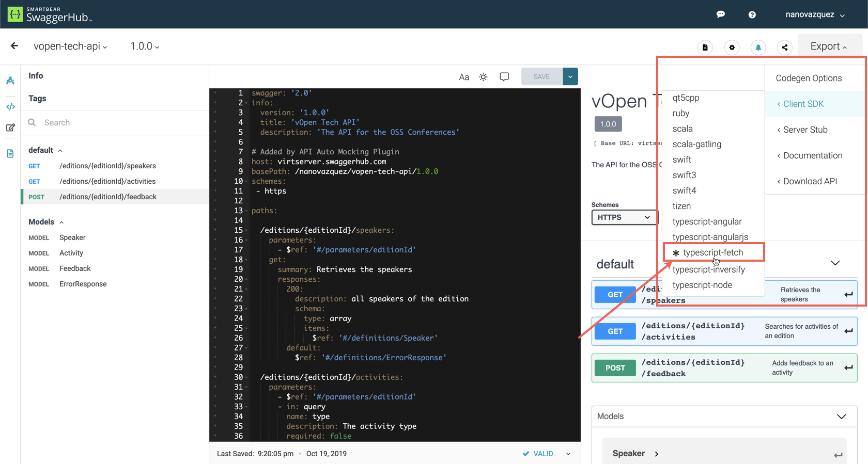Viewport: 868px width, 464px height.
Task: Open the nanovazquez account menu
Action: click(815, 14)
